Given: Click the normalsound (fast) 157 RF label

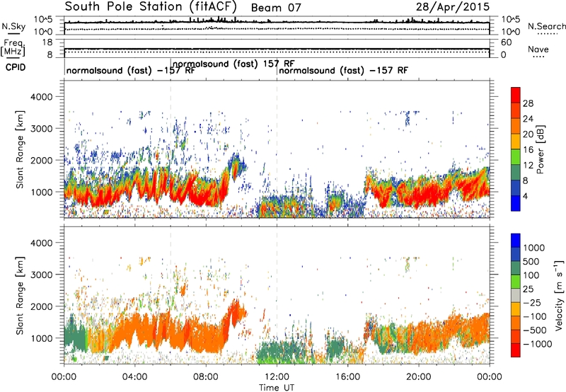Looking at the screenshot, I should pos(233,64).
